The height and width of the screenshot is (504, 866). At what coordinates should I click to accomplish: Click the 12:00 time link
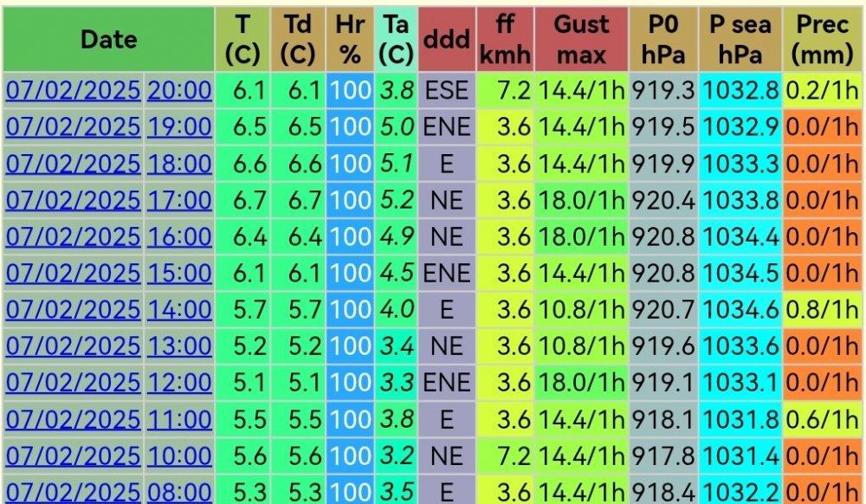coord(179,383)
